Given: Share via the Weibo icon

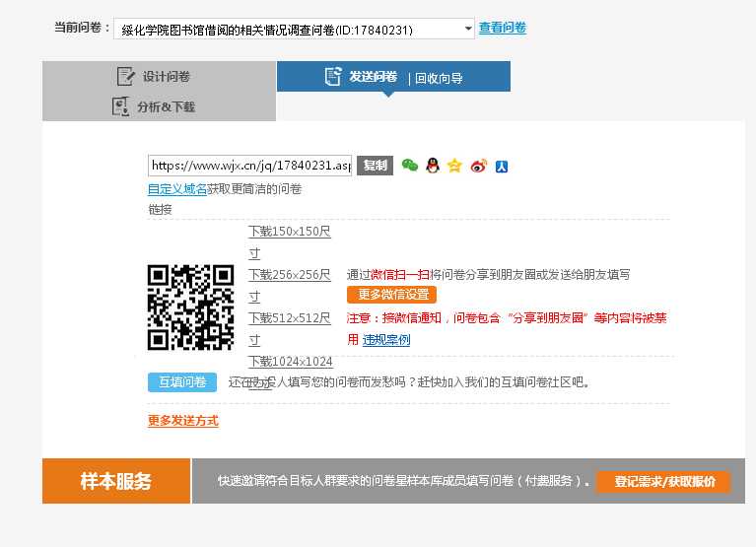Looking at the screenshot, I should point(479,166).
